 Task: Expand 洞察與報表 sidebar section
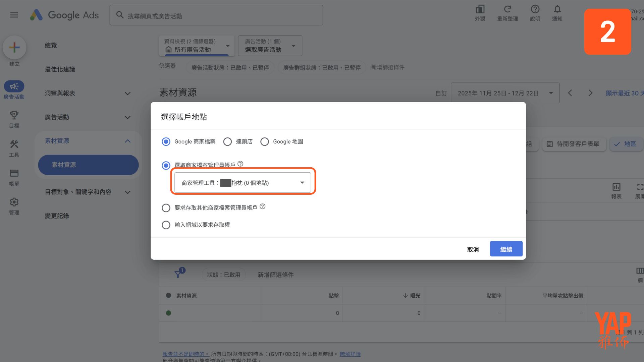[87, 93]
